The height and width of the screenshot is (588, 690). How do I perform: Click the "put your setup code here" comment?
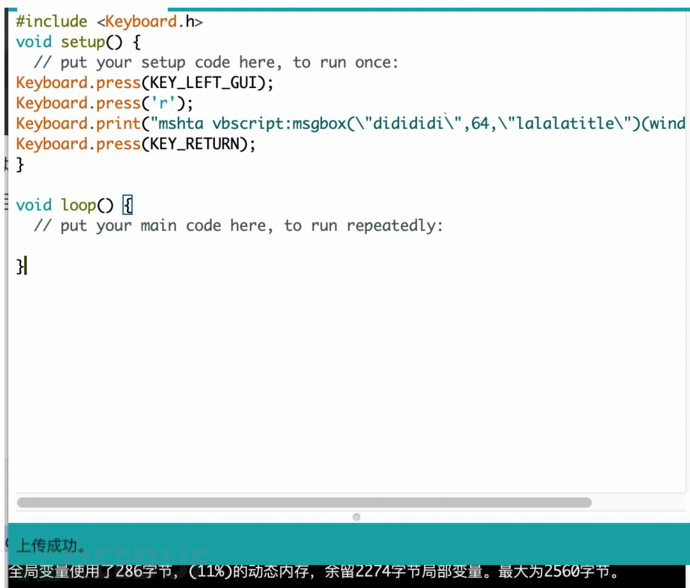pos(215,62)
